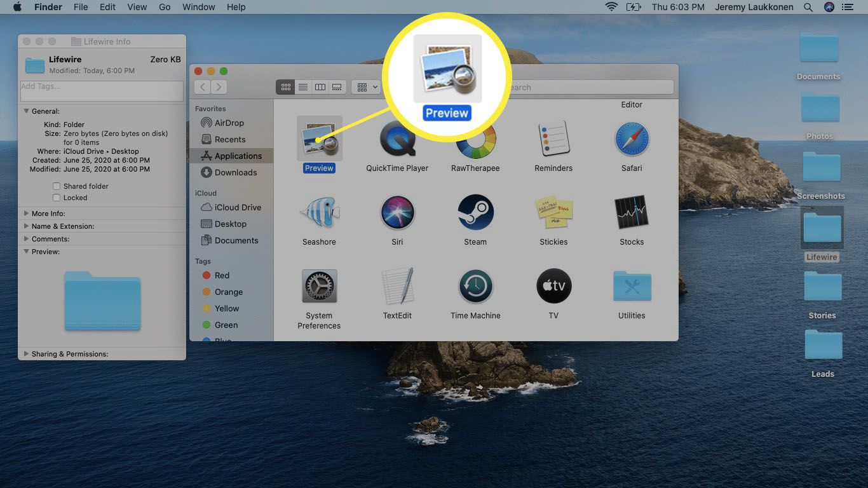Click the Steam application icon
The height and width of the screenshot is (488, 868).
tap(475, 213)
